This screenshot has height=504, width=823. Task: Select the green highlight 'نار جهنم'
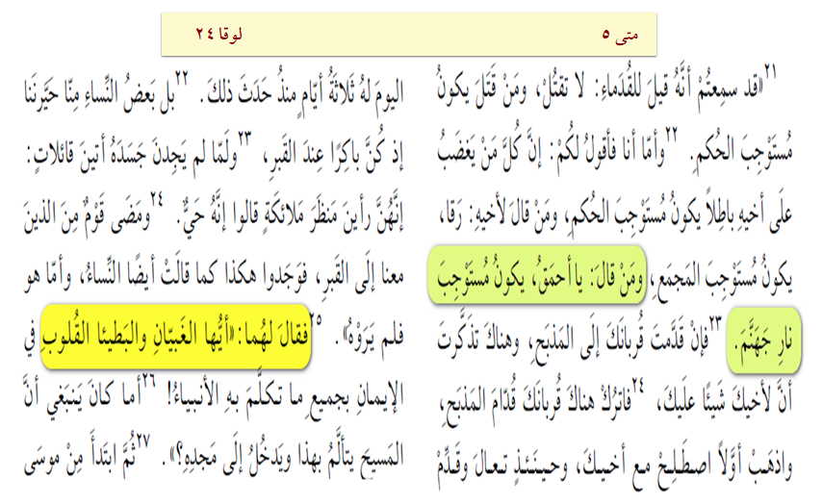point(764,341)
